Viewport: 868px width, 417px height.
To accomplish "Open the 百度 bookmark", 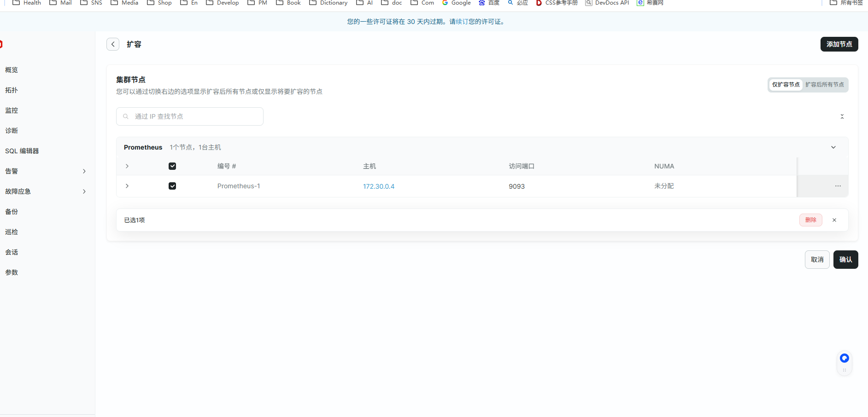I will 489,3.
